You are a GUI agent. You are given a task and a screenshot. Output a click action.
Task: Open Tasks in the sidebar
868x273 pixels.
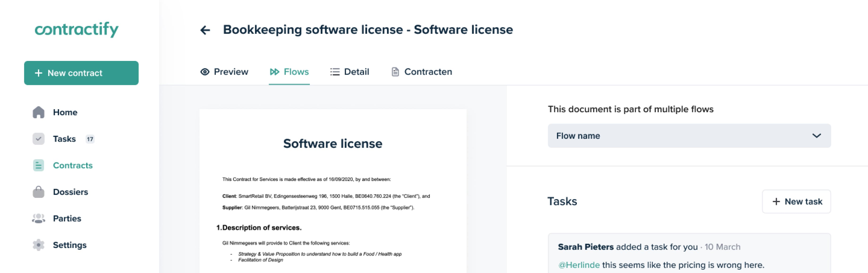[x=63, y=139]
